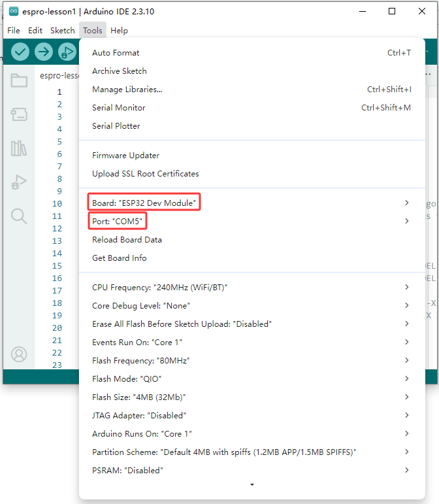Expand the Port "COM5" submenu
This screenshot has height=504, width=439.
pos(252,222)
